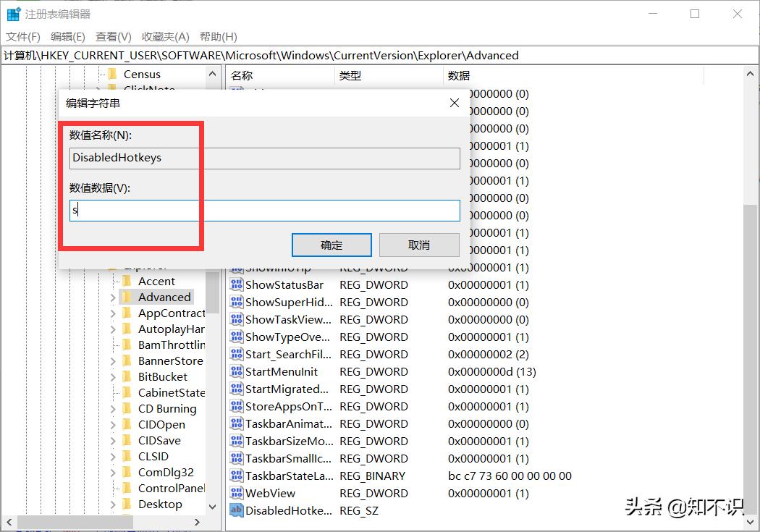Confirm the string edit with 确定
Viewport: 760px width, 532px height.
(x=332, y=245)
